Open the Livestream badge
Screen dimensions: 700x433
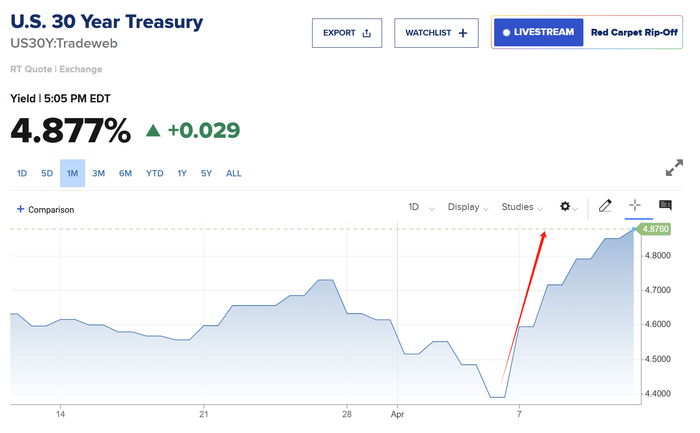(x=539, y=32)
